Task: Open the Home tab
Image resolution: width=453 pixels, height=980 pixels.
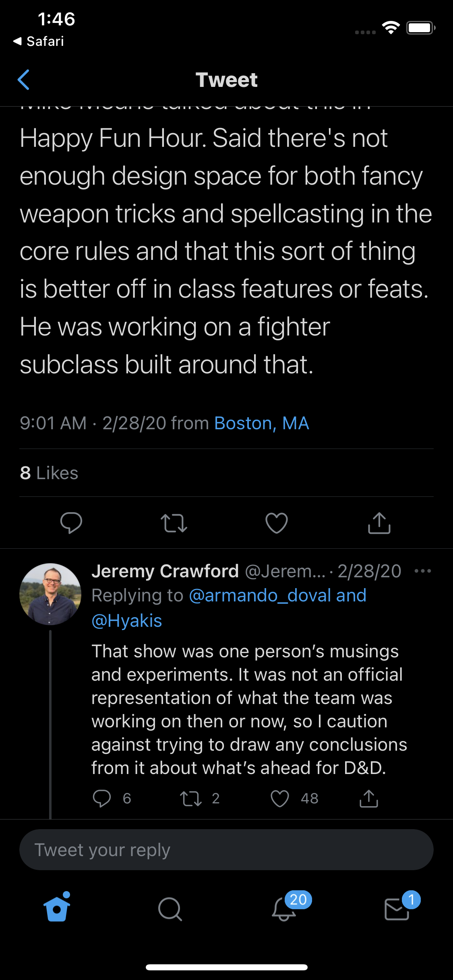Action: pos(57,908)
